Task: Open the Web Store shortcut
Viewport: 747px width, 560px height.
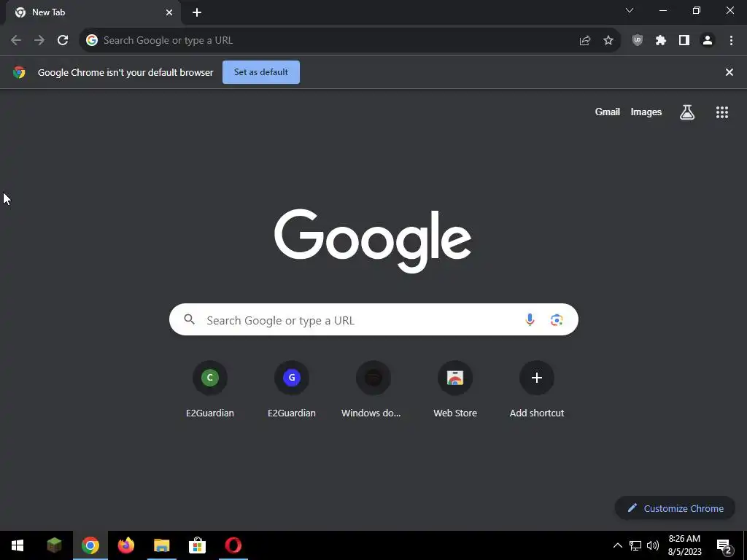Action: (x=455, y=390)
